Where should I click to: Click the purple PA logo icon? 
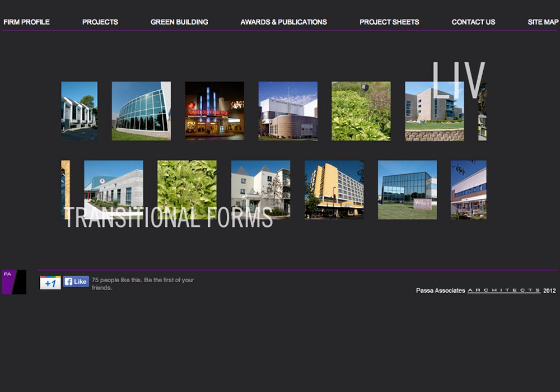(x=14, y=282)
